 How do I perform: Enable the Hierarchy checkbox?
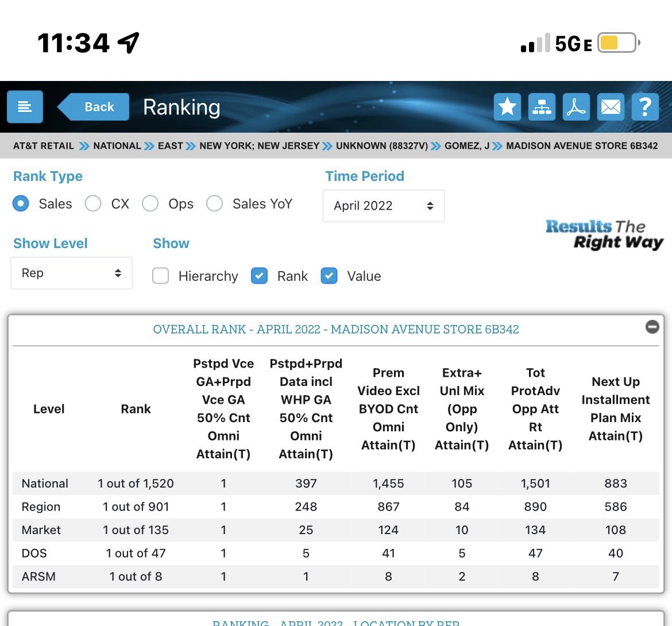(161, 276)
